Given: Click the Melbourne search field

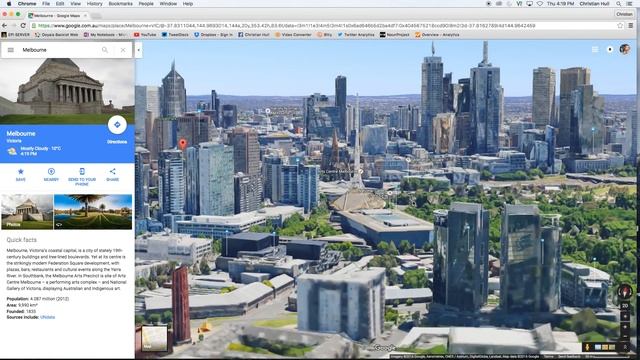Looking at the screenshot, I should pos(59,50).
